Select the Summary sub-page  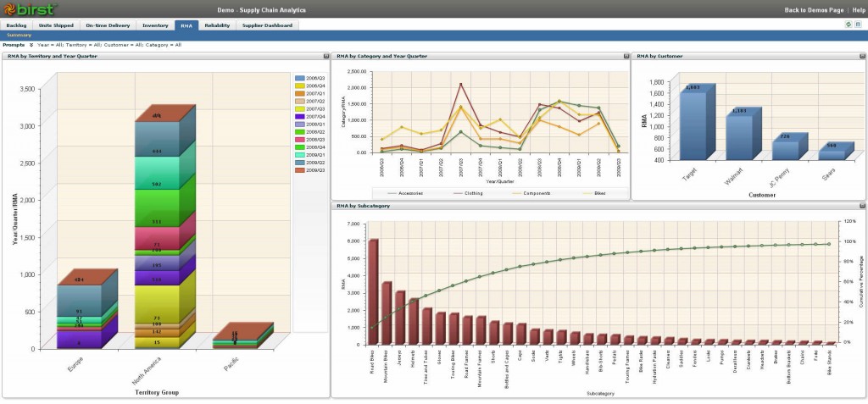pos(19,35)
